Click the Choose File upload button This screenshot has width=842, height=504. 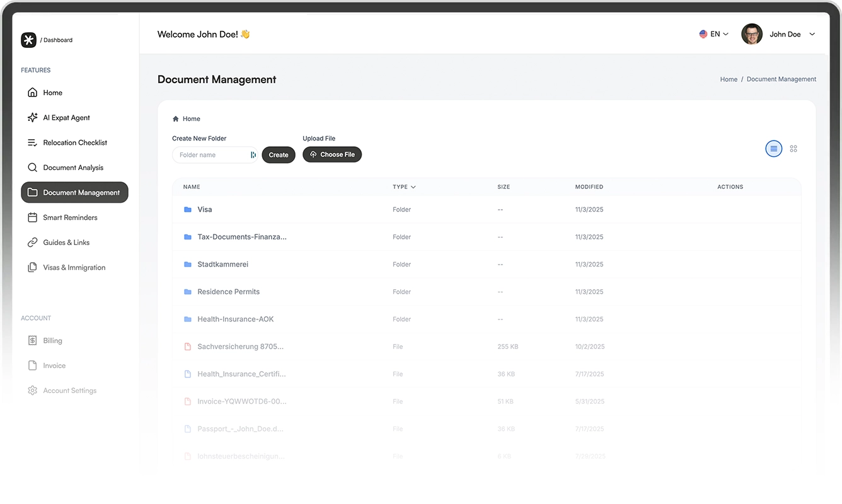[332, 154]
